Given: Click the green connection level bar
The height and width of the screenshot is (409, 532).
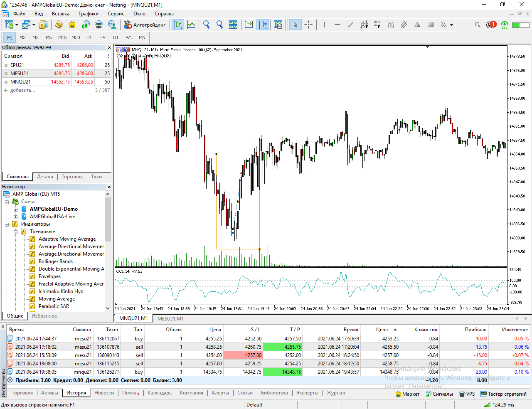Looking at the screenshot, I should [x=521, y=25].
